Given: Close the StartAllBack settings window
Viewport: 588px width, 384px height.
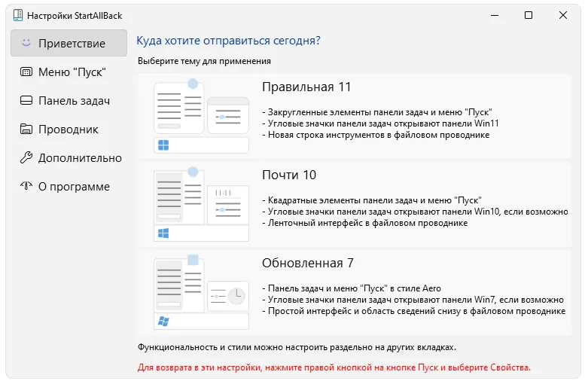Looking at the screenshot, I should tap(563, 15).
